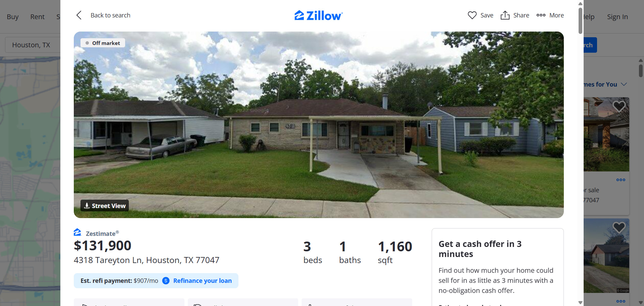Toggle favorite heart on second side listing
This screenshot has height=306, width=644.
pyautogui.click(x=619, y=227)
